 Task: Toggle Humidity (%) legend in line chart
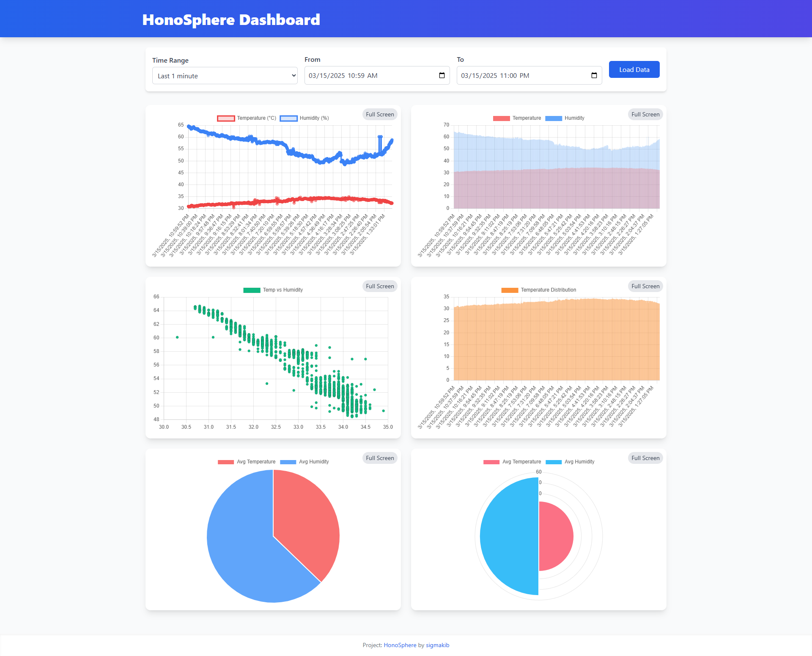tap(304, 118)
